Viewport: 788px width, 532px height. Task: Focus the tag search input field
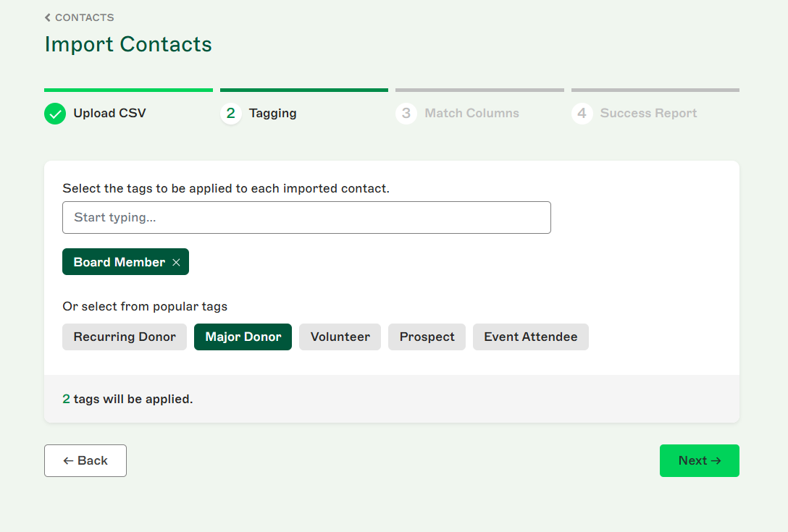(x=306, y=218)
